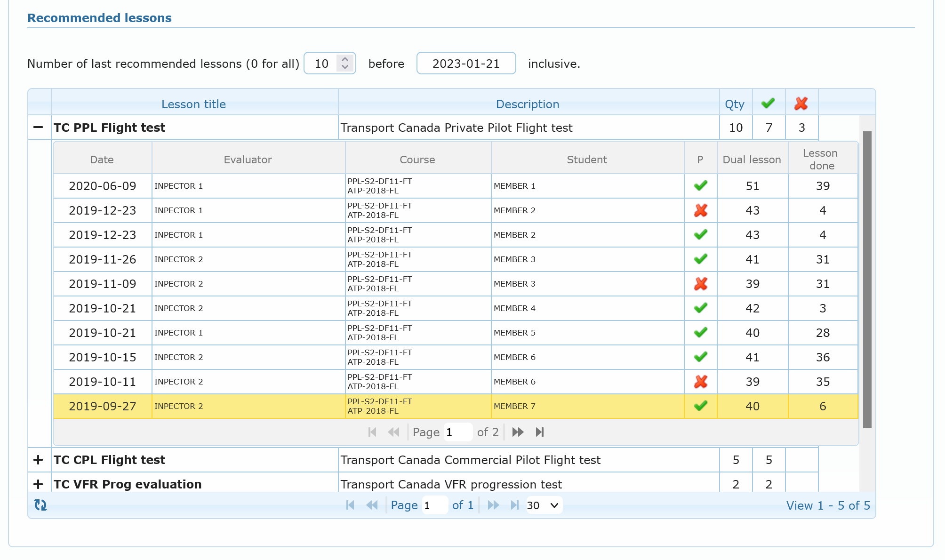Open the rows-per-page dropdown showing 30

544,505
